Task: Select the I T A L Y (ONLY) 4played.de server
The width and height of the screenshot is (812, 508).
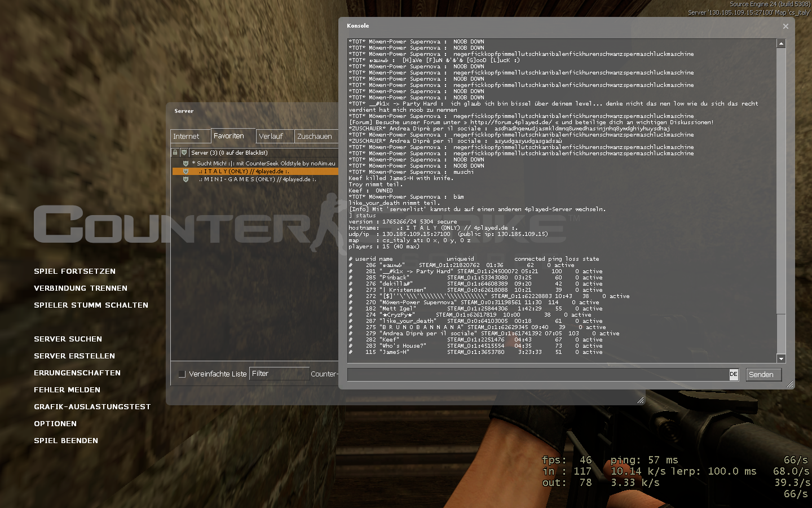Action: pos(255,171)
